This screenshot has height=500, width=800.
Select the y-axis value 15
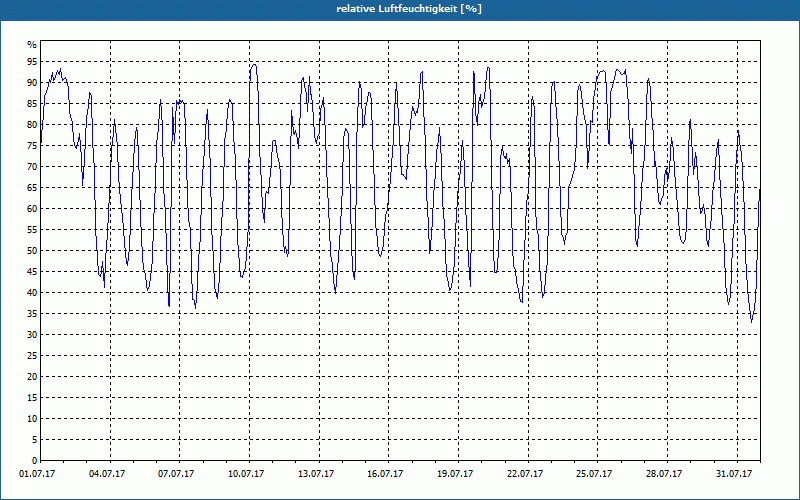pos(32,397)
